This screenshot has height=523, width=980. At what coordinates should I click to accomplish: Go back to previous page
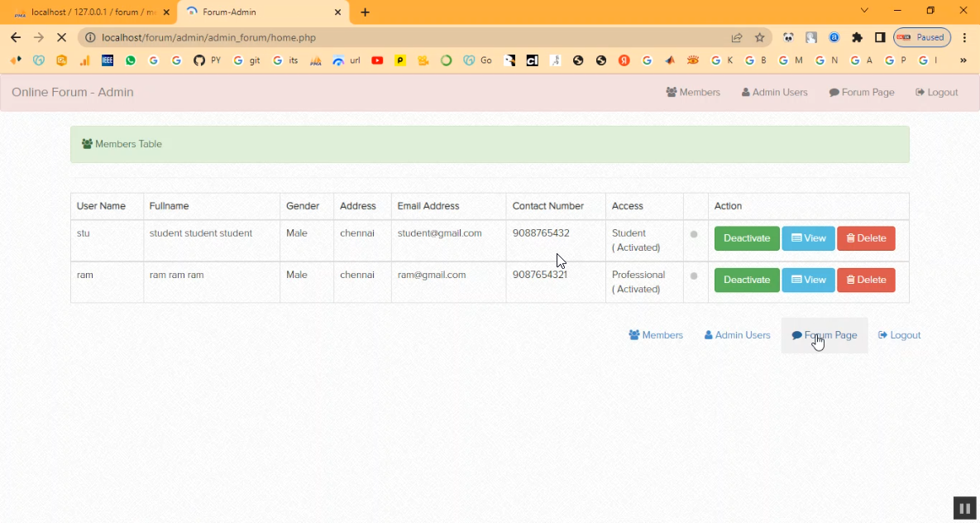pyautogui.click(x=16, y=37)
